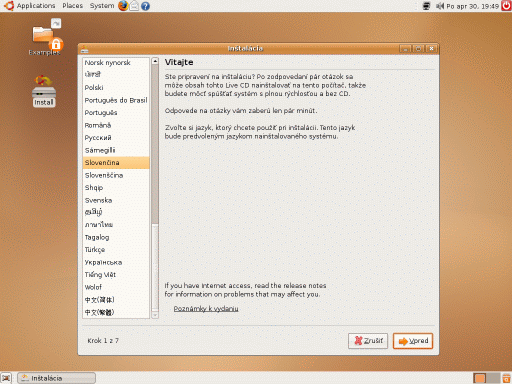
Task: Click the red power/logout button
Action: pyautogui.click(x=506, y=6)
